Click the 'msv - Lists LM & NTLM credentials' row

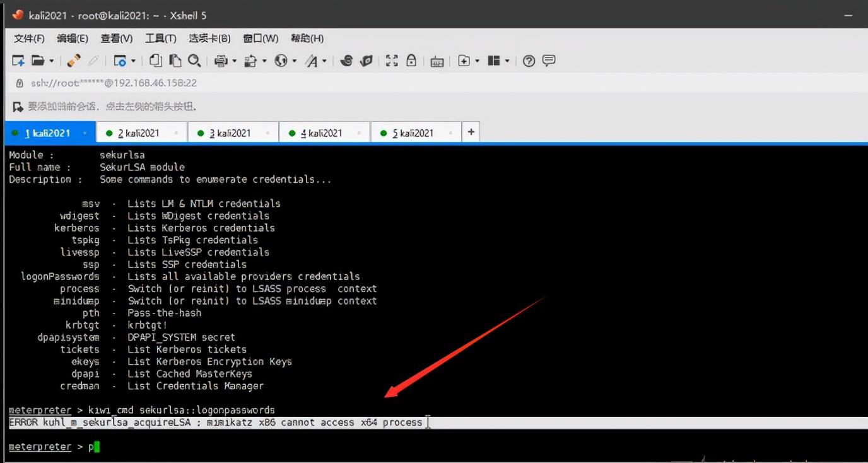181,203
